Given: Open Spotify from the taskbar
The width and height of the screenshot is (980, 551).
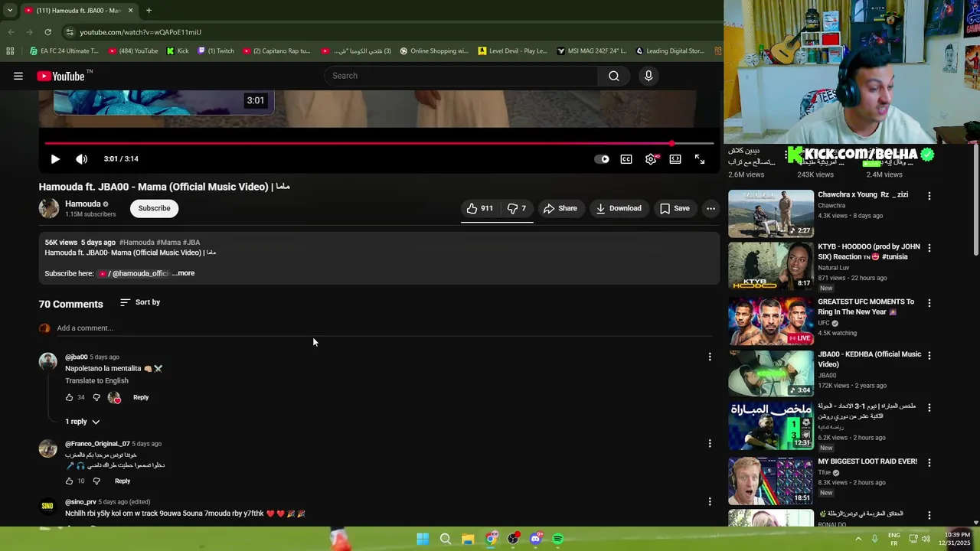Looking at the screenshot, I should tap(558, 539).
